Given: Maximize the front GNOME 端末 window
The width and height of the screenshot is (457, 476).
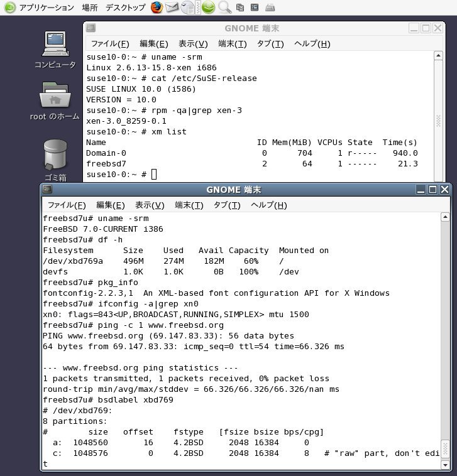Looking at the screenshot, I should coord(432,190).
